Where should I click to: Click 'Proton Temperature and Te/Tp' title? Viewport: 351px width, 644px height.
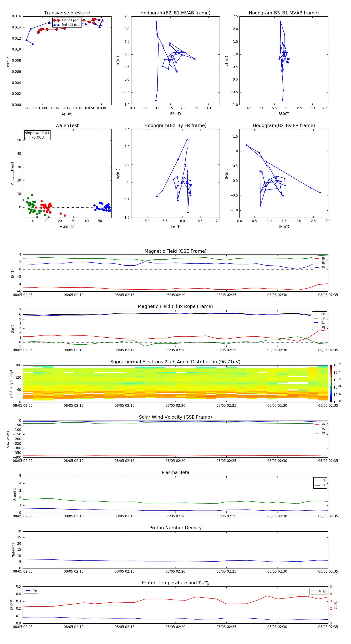click(x=175, y=583)
